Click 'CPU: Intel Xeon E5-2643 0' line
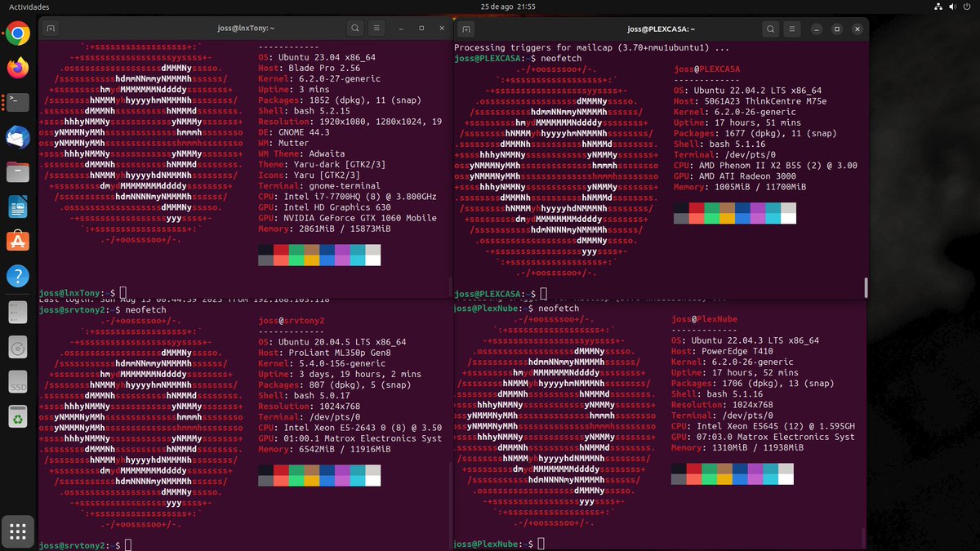Image resolution: width=980 pixels, height=551 pixels. (x=350, y=427)
